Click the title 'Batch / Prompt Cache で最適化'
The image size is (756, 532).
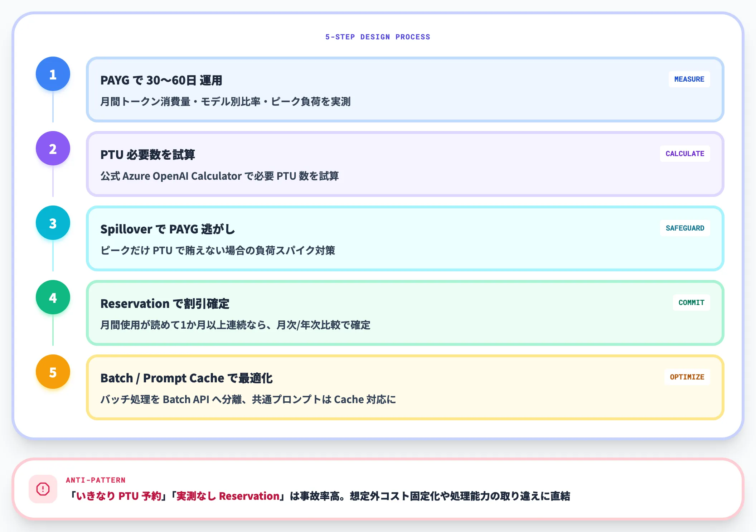pos(186,378)
